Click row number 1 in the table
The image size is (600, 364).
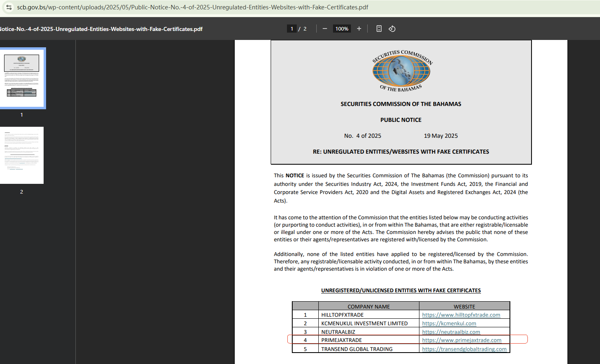pos(305,315)
